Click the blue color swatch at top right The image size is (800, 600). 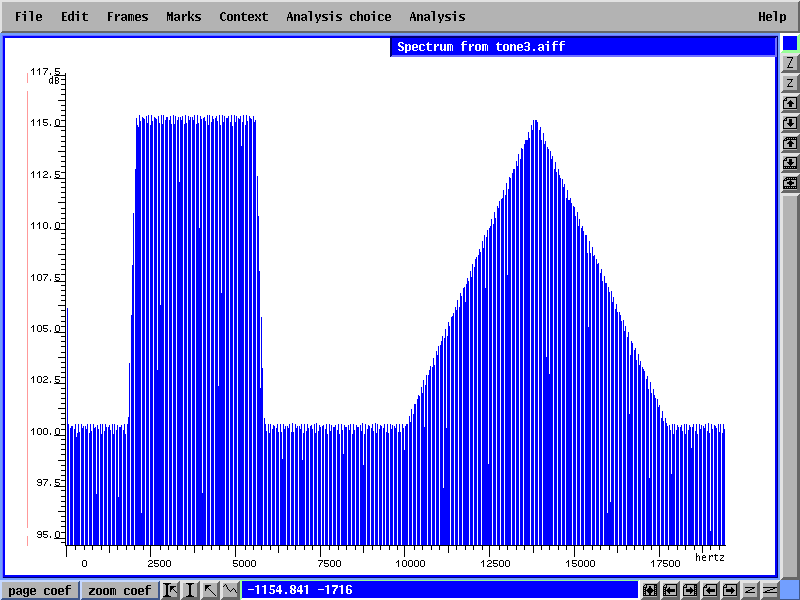click(x=790, y=43)
